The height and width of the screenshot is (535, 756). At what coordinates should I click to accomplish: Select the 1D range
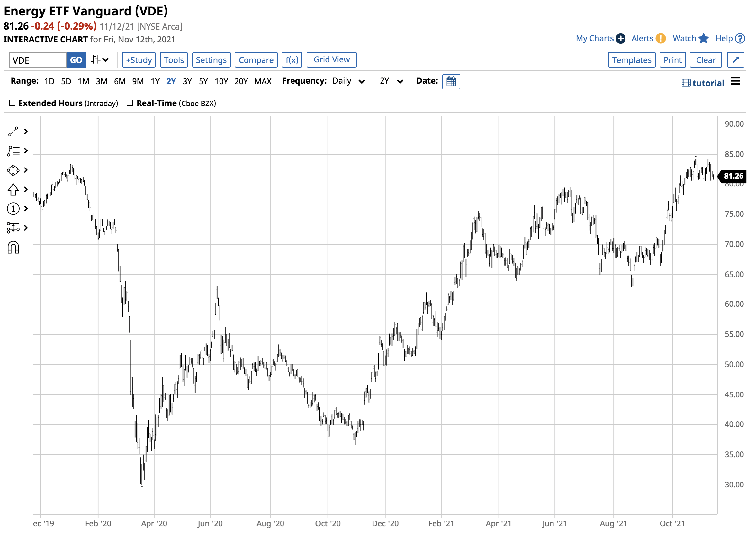(50, 81)
